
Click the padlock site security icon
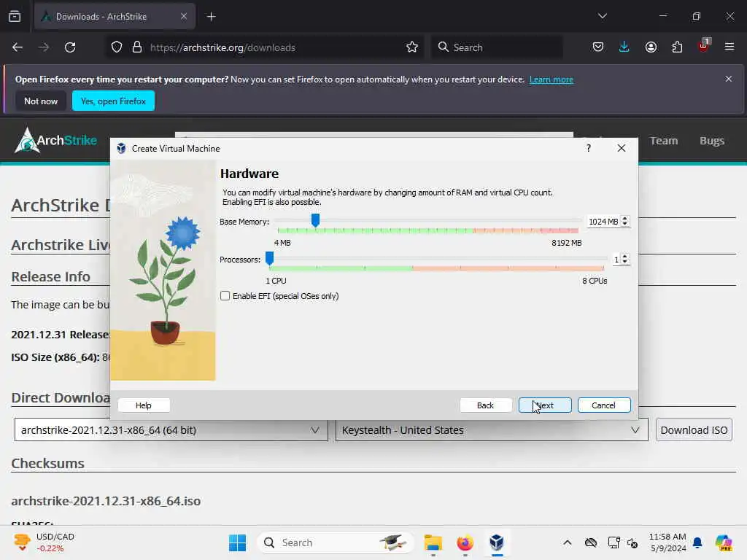coord(137,47)
